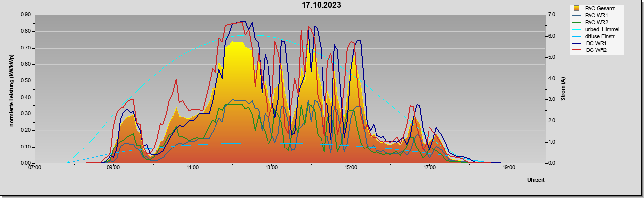Click the 09:00 time axis label
The height and width of the screenshot is (198, 644).
pyautogui.click(x=113, y=168)
